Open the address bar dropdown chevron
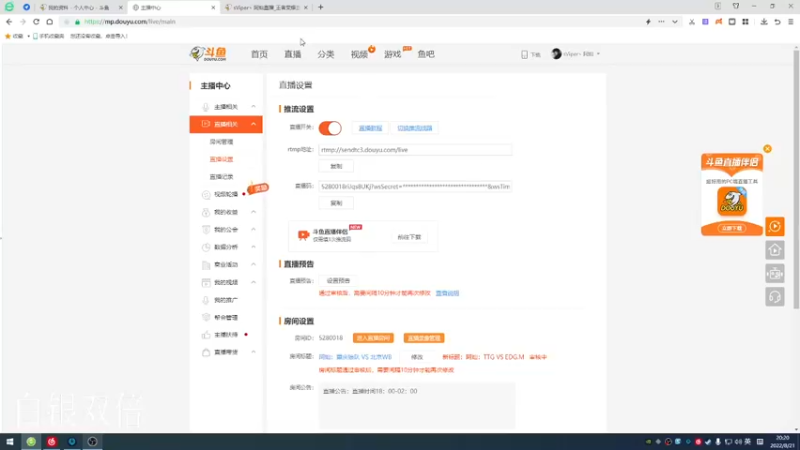 674,22
